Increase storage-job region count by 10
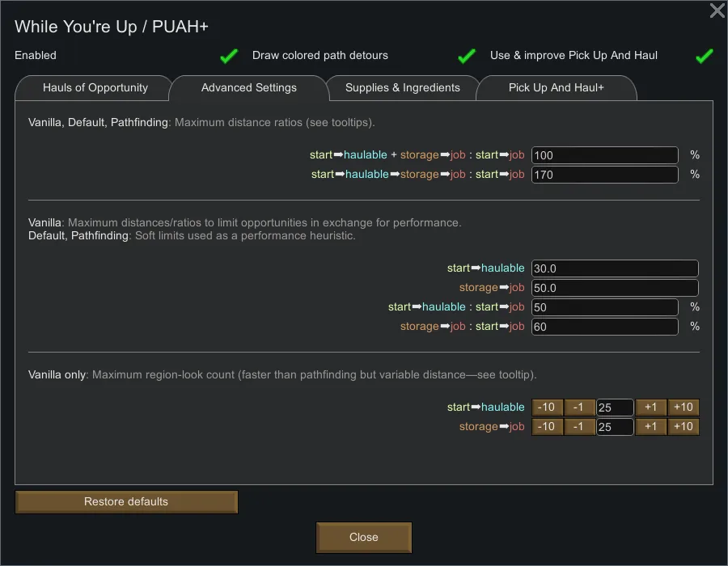This screenshot has height=566, width=728. click(683, 427)
